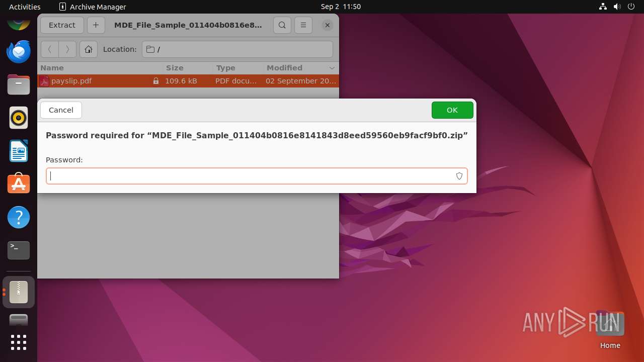Click the drive icon in the dock

tap(19, 320)
